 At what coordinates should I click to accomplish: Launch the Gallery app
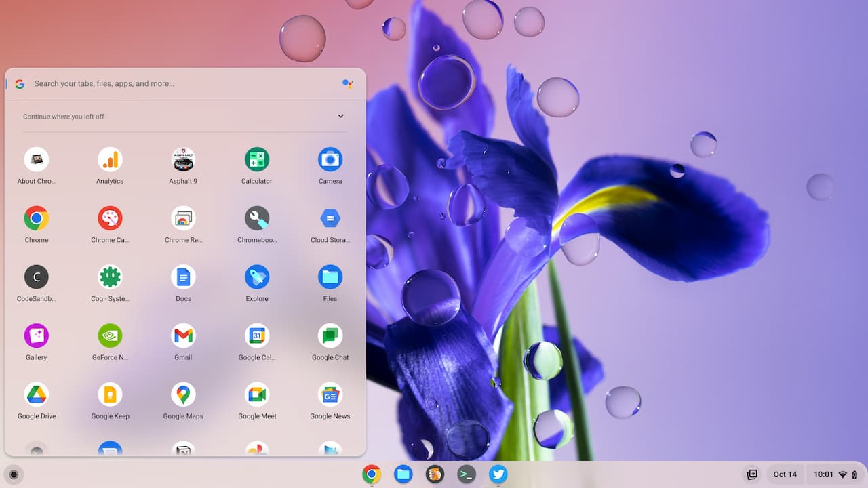[x=37, y=335]
